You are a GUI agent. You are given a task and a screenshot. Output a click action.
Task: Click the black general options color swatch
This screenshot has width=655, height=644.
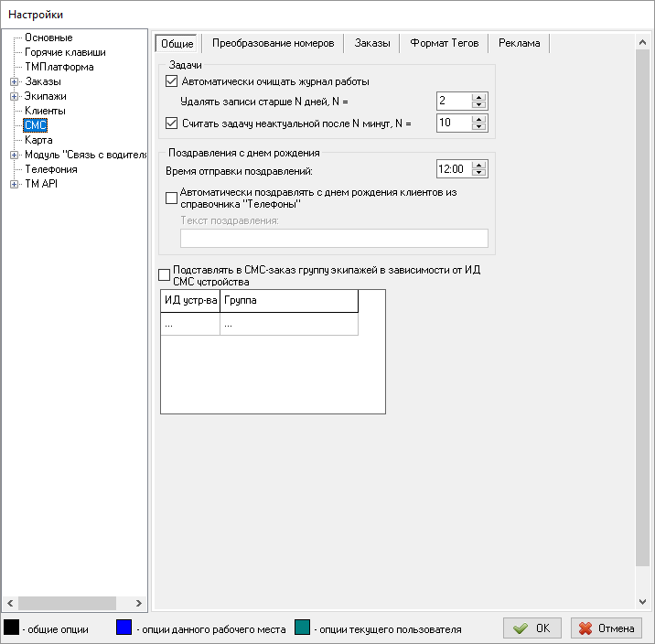[x=12, y=628]
